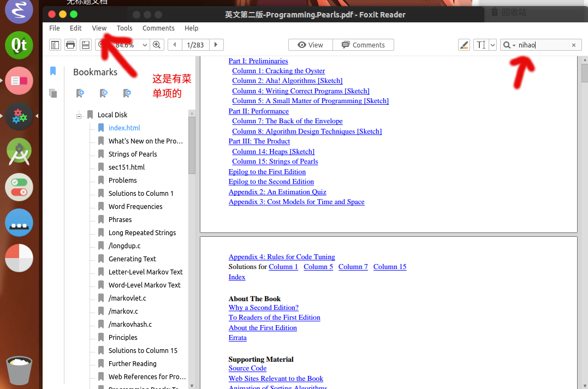Screen dimensions: 588x389
Task: Open the Bookmarks panel sidebar icon
Action: pyautogui.click(x=53, y=71)
